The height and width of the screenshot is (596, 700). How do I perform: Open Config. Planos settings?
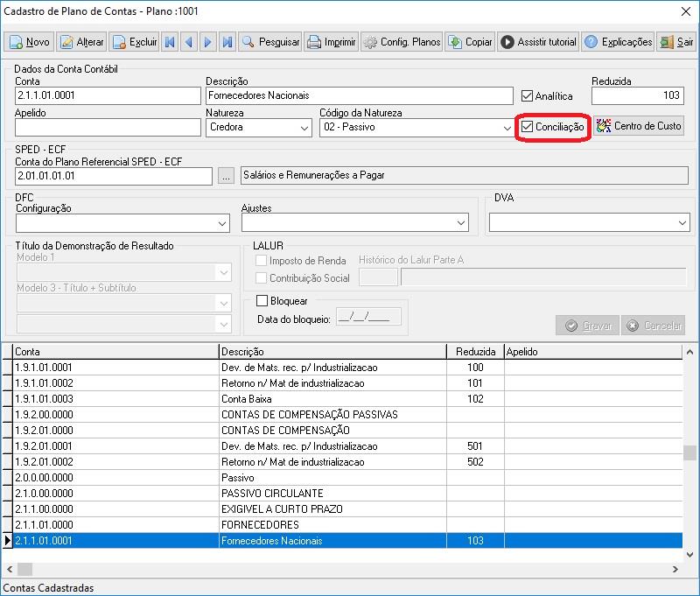[x=401, y=42]
